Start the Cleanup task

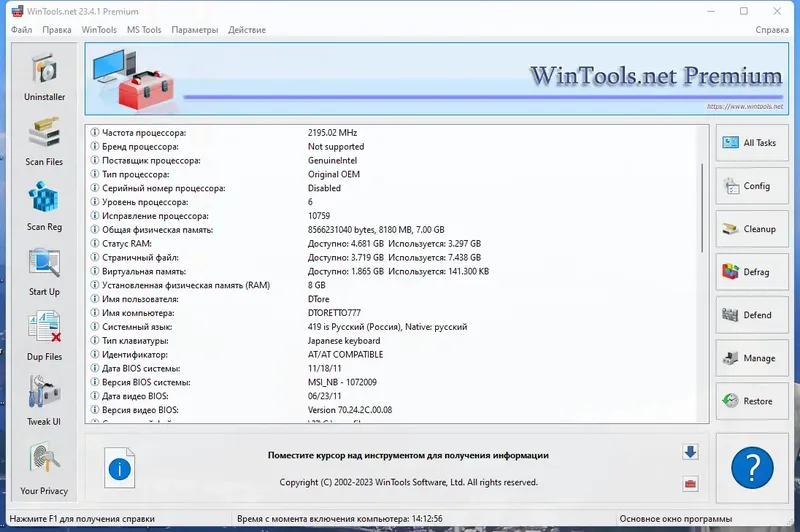[752, 229]
